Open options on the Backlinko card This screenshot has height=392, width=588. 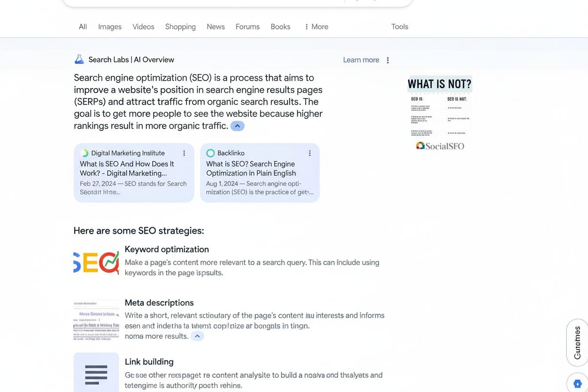[310, 153]
